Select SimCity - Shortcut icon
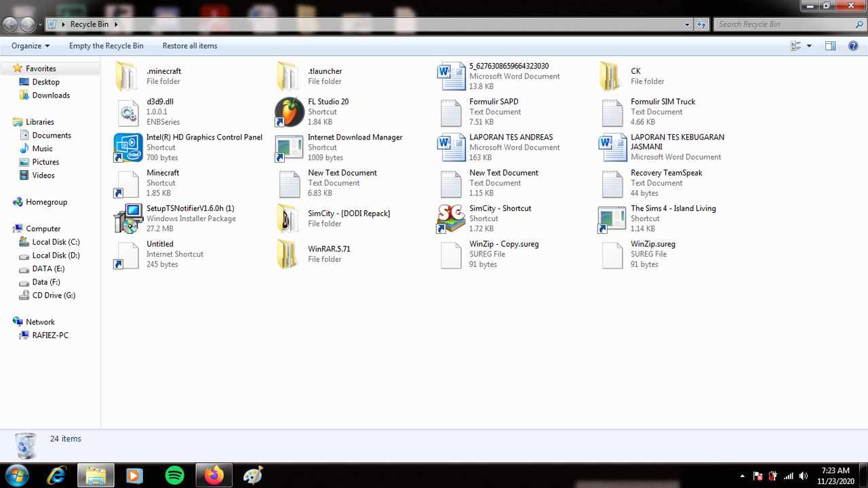Screen dimensions: 868x488 click(450, 218)
